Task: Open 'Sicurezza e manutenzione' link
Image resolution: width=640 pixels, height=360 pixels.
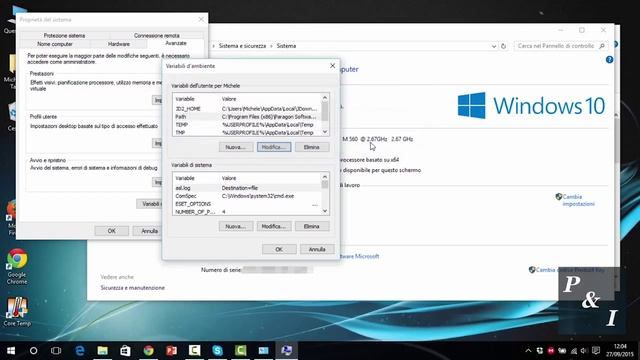Action: click(133, 288)
